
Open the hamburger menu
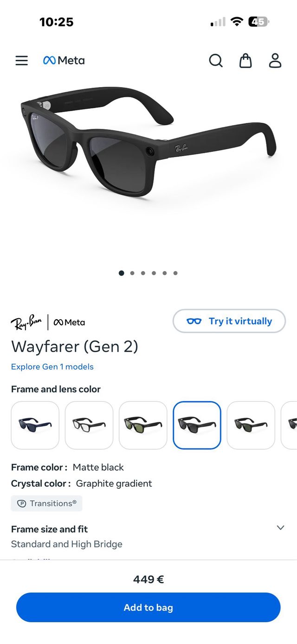point(21,61)
